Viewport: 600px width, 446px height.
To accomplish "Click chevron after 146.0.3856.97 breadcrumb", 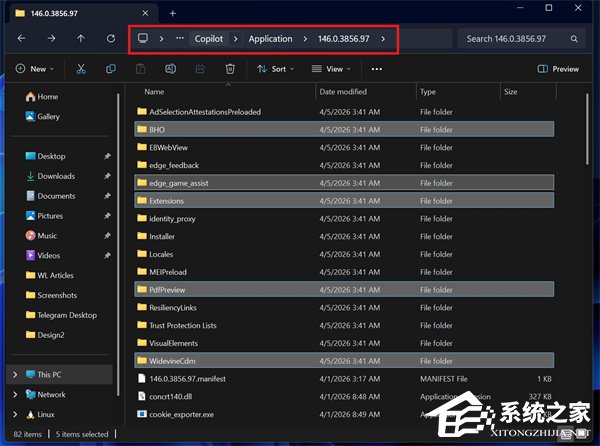I will [x=383, y=39].
